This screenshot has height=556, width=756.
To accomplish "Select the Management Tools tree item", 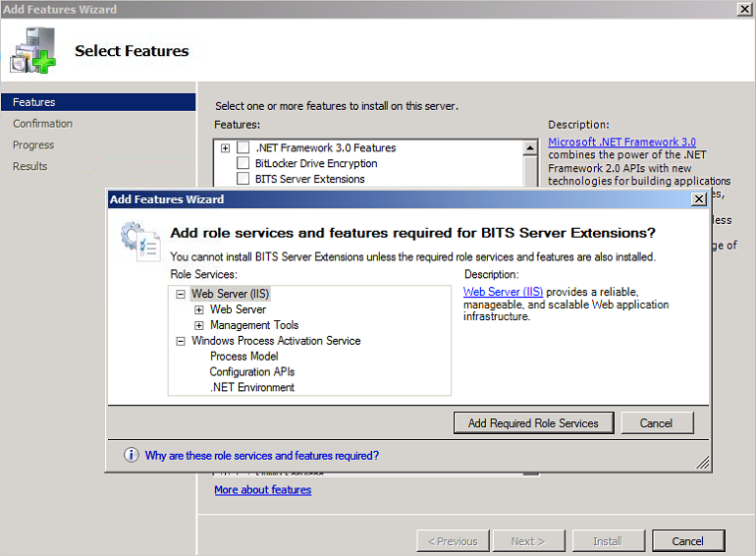I will tap(254, 325).
